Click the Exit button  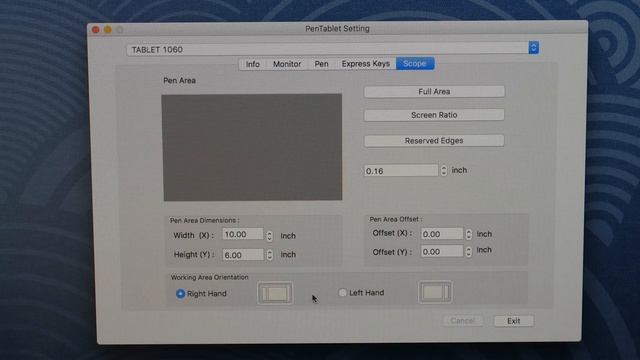coord(513,321)
